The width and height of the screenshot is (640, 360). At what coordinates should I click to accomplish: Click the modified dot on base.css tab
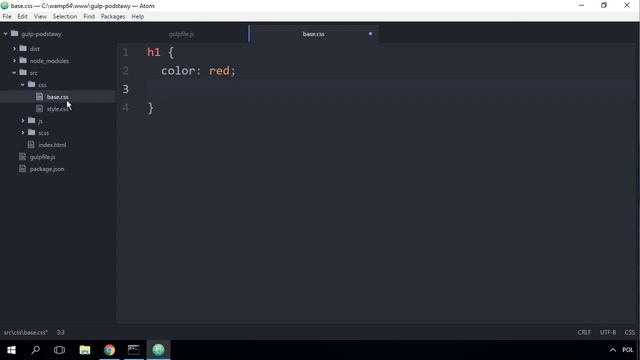(x=370, y=34)
